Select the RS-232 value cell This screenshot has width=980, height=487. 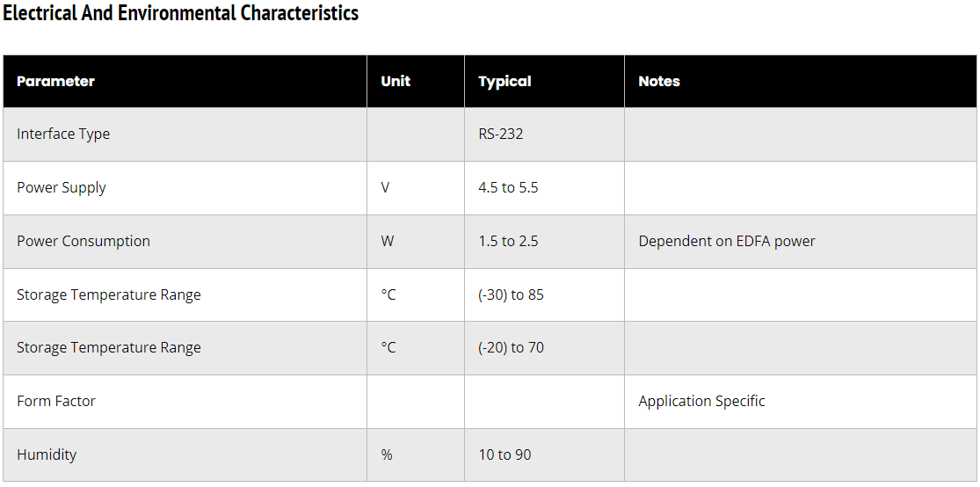coord(501,134)
